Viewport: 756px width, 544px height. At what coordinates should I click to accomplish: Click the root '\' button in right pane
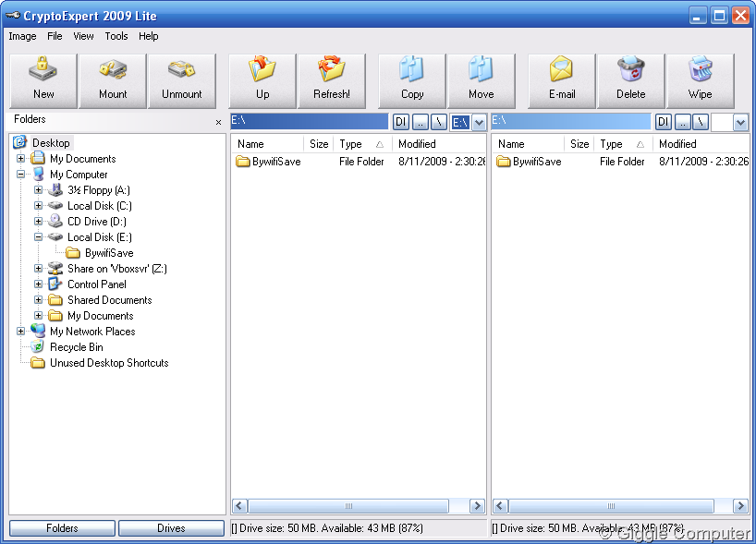coord(701,123)
